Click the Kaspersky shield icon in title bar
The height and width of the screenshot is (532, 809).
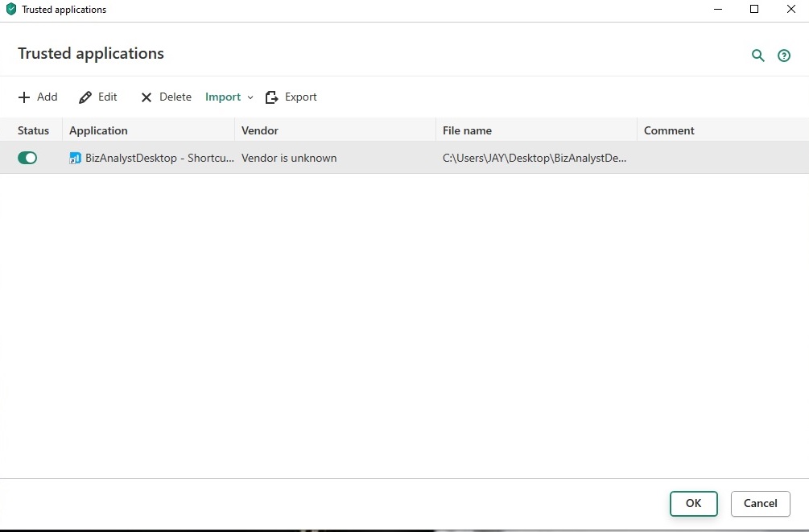coord(10,10)
